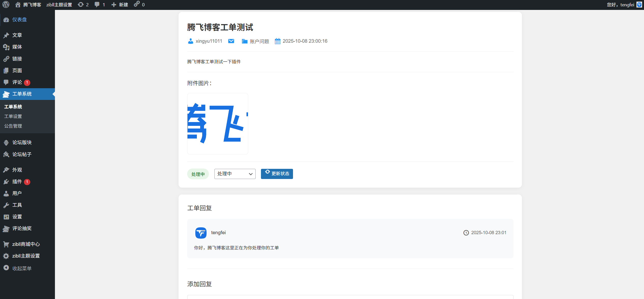Viewport: 644px width, 299px height.
Task: Open 工单设置 in the sidebar
Action: 13,116
